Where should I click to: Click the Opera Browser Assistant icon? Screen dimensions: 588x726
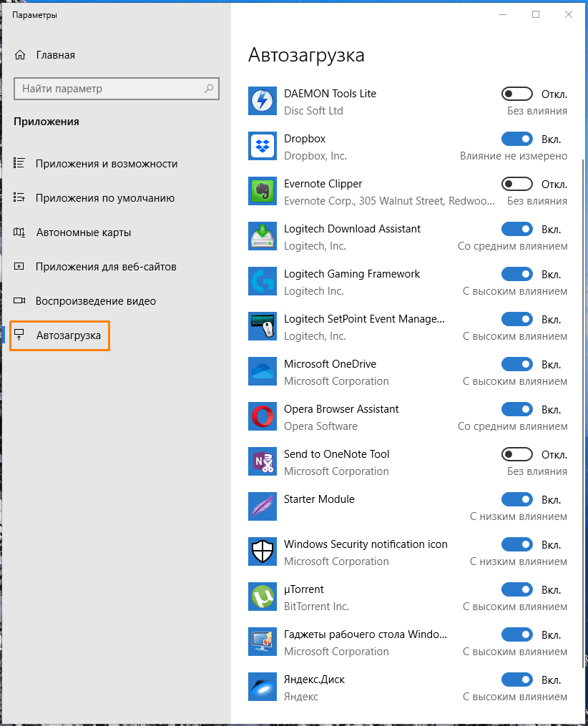coord(262,417)
